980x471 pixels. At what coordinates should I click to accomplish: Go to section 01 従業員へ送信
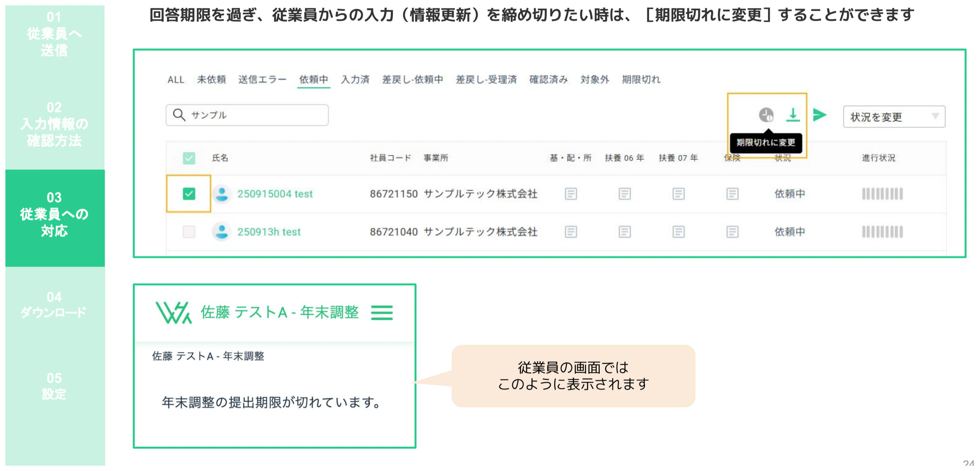pos(55,34)
